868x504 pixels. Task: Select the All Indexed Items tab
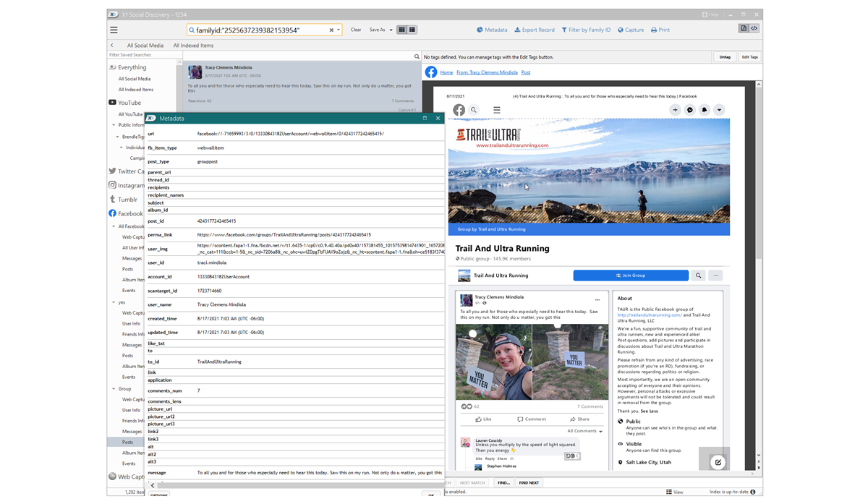point(193,46)
